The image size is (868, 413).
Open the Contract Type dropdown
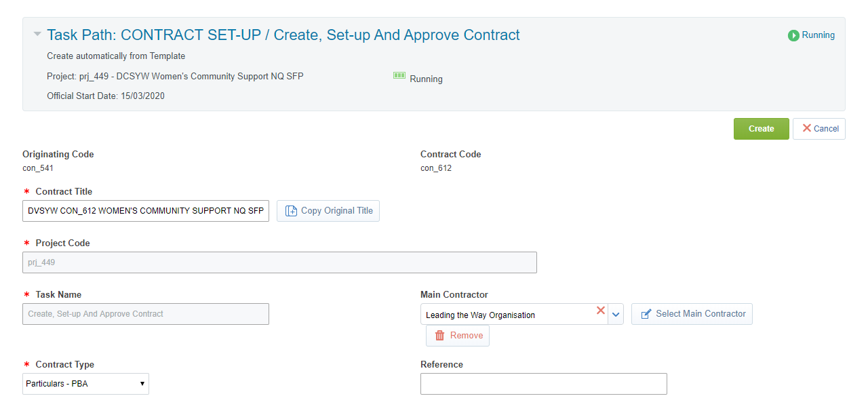point(85,384)
